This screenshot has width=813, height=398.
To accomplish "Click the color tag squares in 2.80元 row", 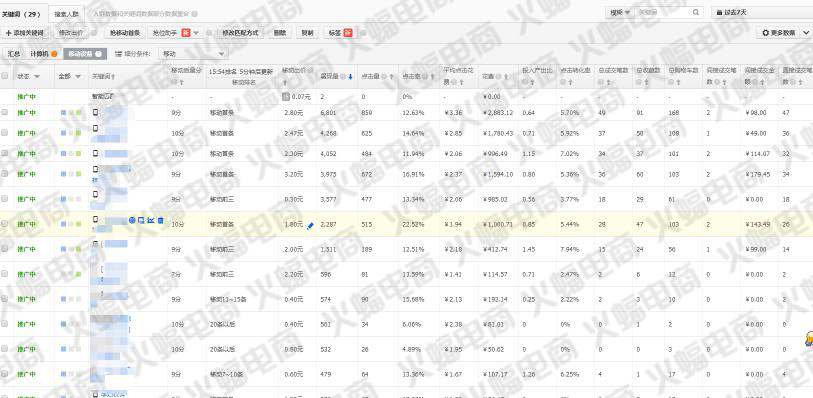I will [x=71, y=112].
